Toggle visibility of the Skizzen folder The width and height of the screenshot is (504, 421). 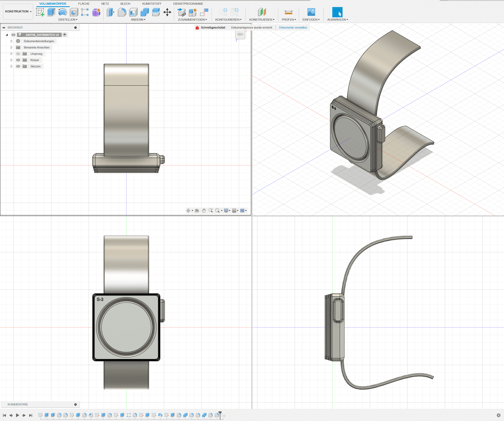(x=18, y=66)
